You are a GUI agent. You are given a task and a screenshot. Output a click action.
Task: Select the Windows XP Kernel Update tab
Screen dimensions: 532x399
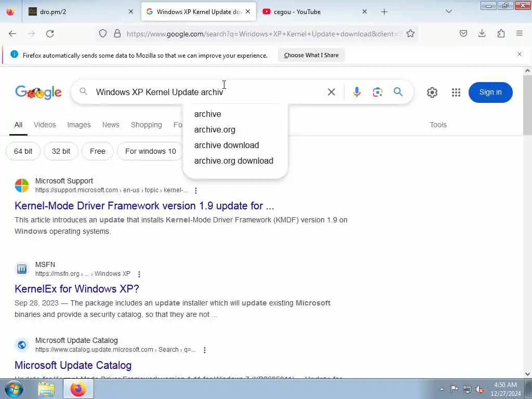(x=198, y=11)
